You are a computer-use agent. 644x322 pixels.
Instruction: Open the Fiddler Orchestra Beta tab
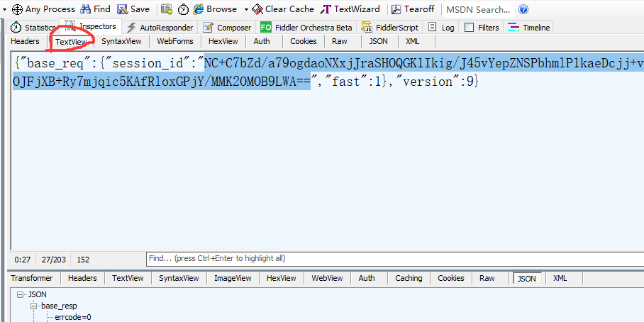pos(306,28)
